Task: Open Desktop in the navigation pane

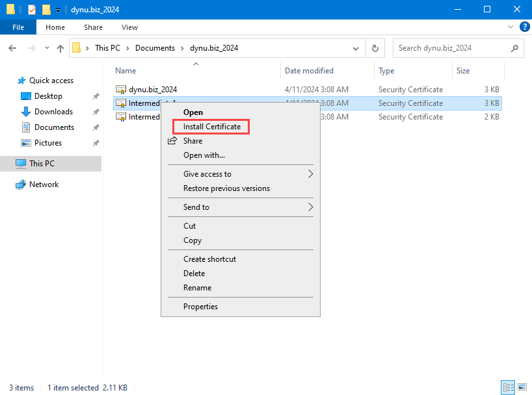Action: click(x=48, y=96)
